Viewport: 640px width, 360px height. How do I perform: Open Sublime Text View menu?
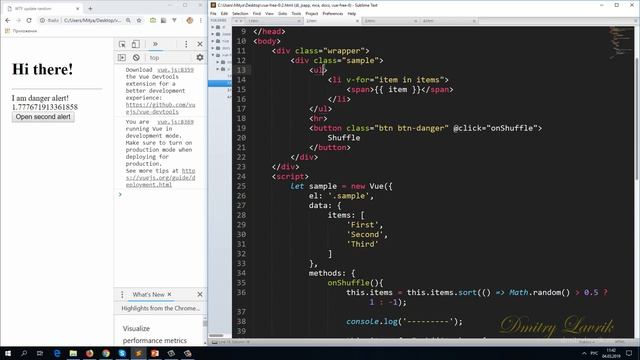point(269,13)
